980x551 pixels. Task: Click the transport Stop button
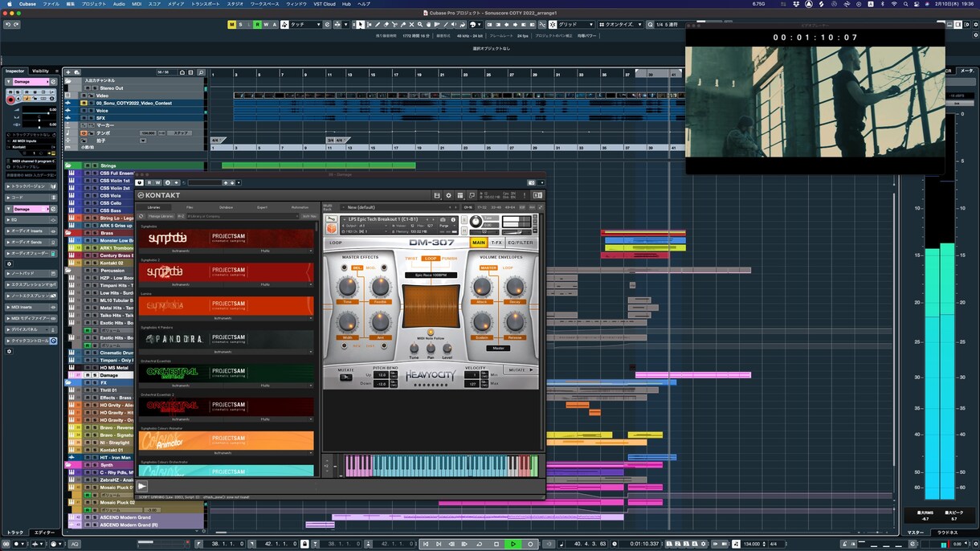click(x=496, y=544)
